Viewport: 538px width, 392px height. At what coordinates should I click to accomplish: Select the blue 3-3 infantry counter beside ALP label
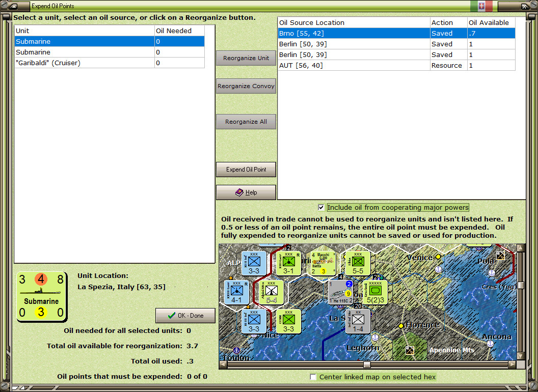pyautogui.click(x=254, y=263)
